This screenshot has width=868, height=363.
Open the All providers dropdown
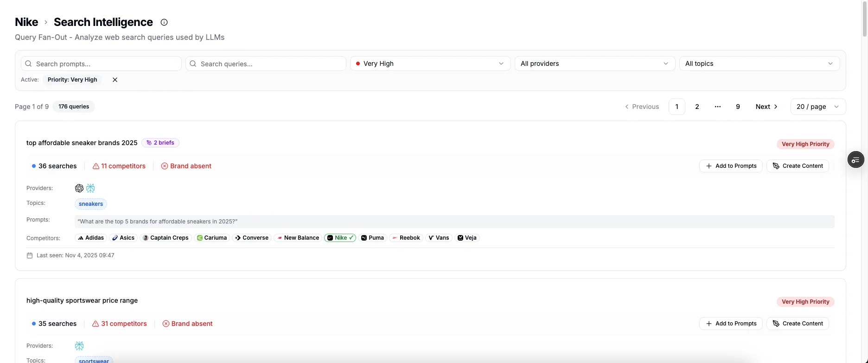click(595, 64)
